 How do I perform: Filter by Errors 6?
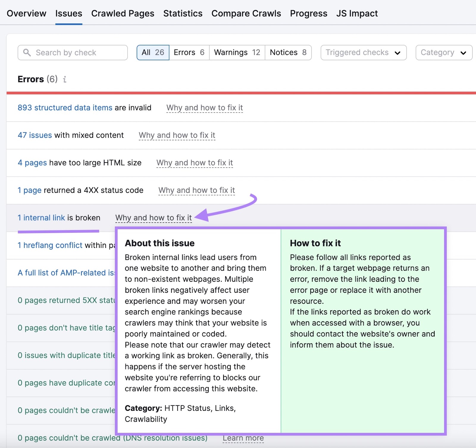tap(189, 53)
